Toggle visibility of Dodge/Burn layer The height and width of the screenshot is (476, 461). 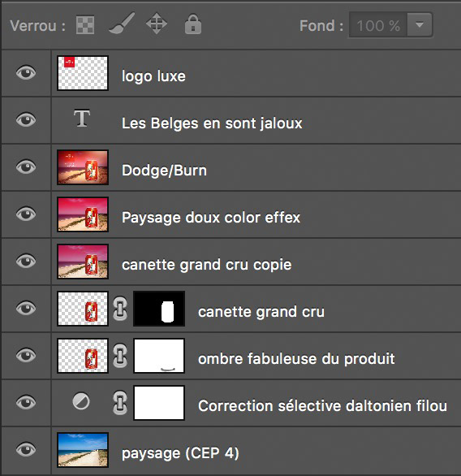click(x=26, y=167)
